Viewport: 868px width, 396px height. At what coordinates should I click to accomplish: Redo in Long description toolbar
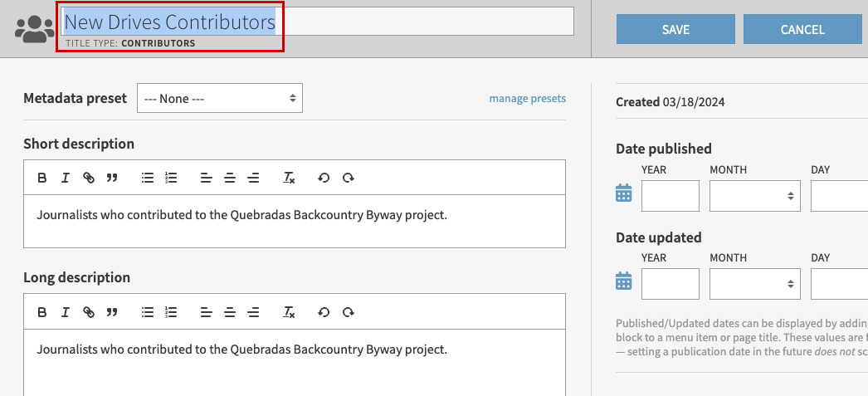(348, 312)
